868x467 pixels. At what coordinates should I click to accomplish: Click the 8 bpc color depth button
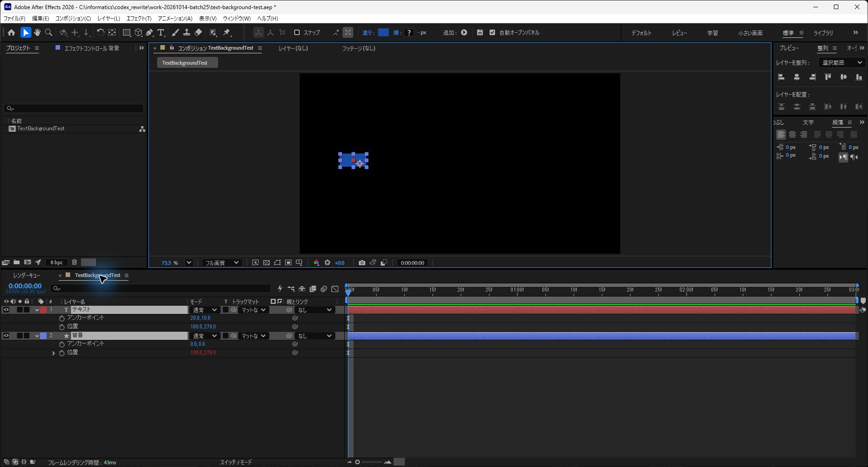(x=56, y=262)
